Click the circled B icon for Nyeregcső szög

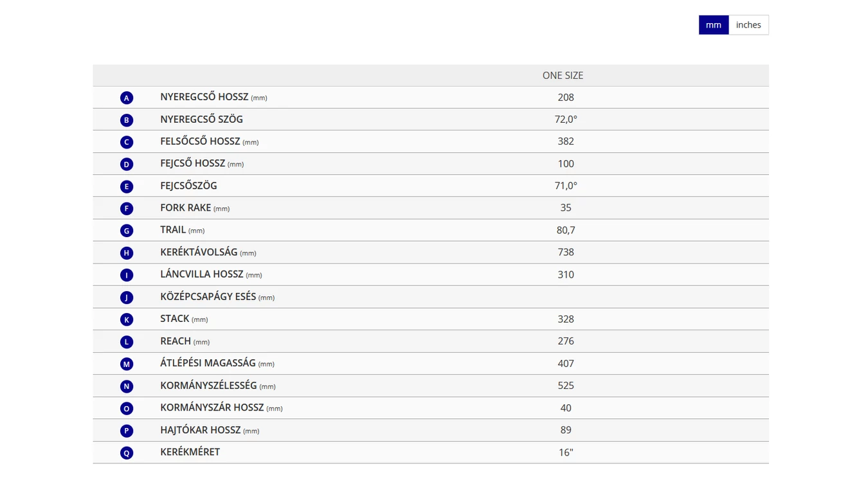coord(127,120)
